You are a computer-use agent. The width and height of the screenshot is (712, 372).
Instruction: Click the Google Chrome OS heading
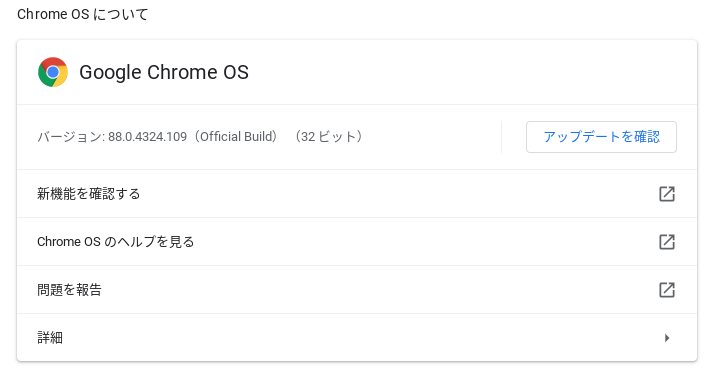pos(164,73)
